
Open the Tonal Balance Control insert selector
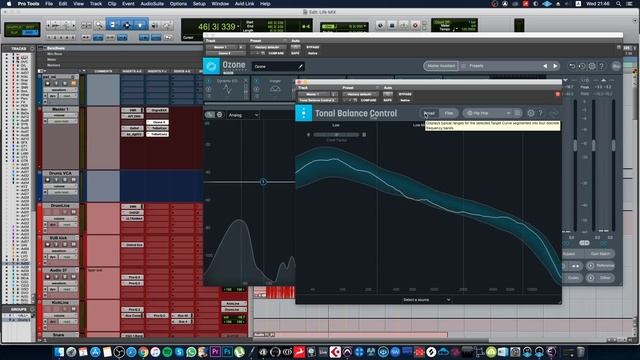point(317,100)
